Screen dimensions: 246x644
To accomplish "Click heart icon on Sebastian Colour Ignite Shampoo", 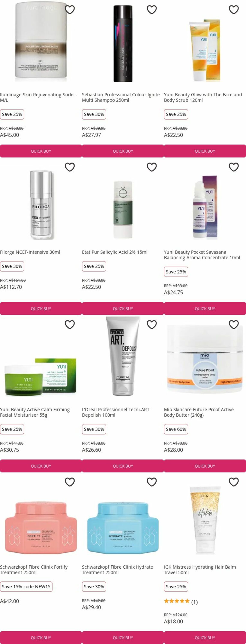I will [x=152, y=9].
